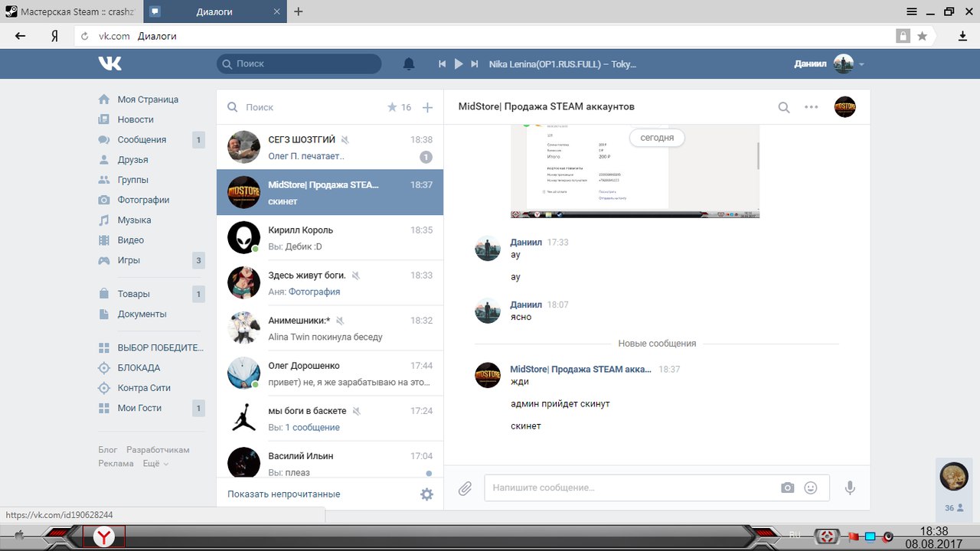Open Контра Сити game link
Viewport: 980px width, 551px height.
tap(144, 388)
